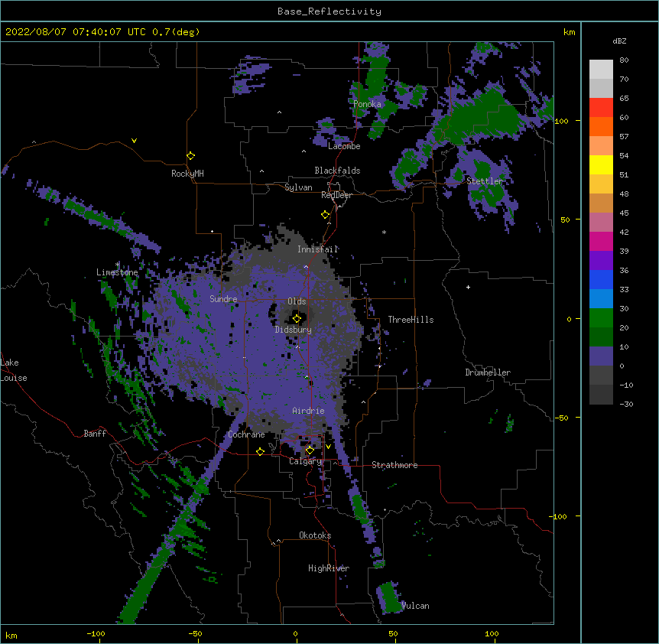This screenshot has height=644, width=659.
Task: Select the yellow diamond marker south of RedDeer
Action: 326,215
